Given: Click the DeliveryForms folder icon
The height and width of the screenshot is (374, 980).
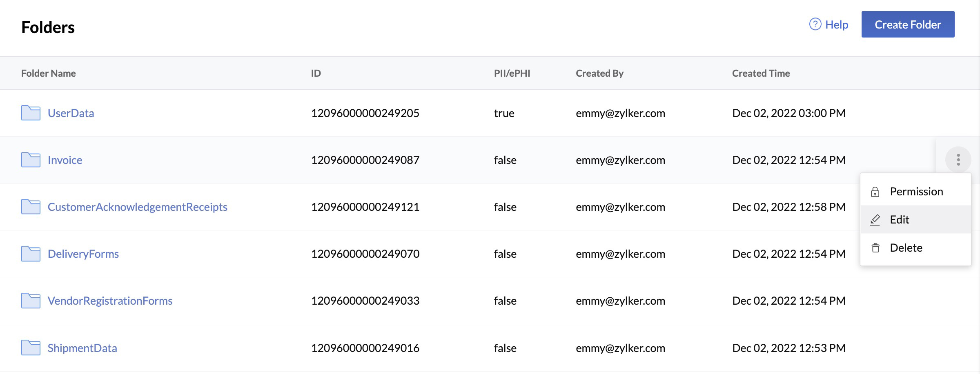Looking at the screenshot, I should pyautogui.click(x=30, y=254).
